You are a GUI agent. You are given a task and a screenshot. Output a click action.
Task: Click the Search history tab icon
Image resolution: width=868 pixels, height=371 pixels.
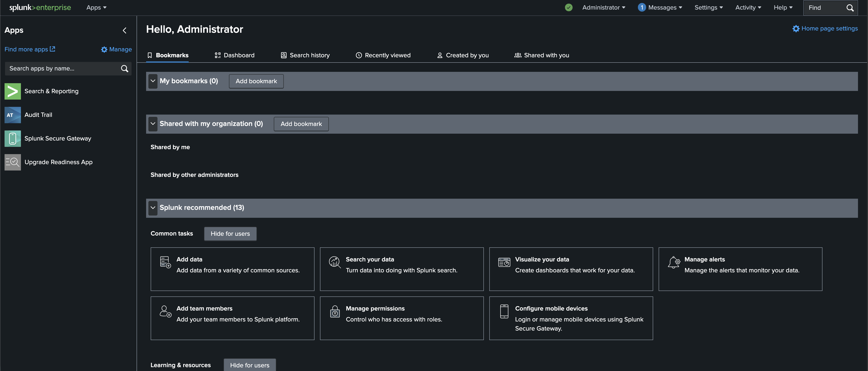point(284,55)
